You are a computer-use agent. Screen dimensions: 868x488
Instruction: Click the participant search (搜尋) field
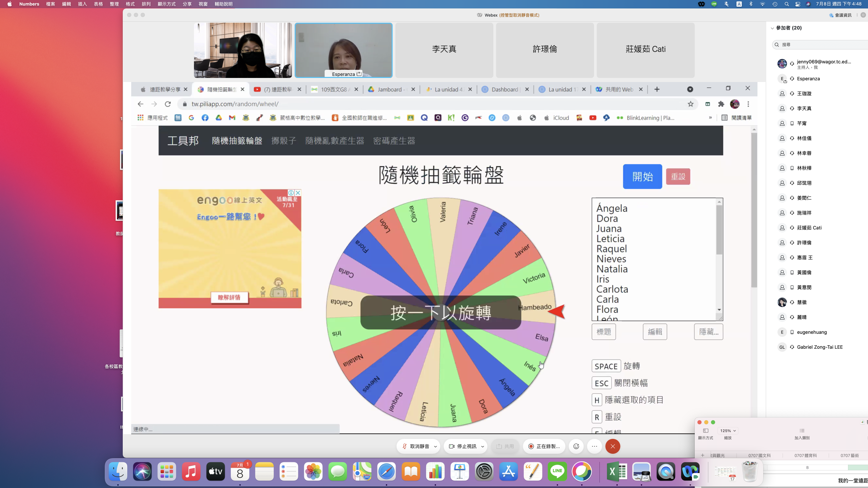coord(821,44)
